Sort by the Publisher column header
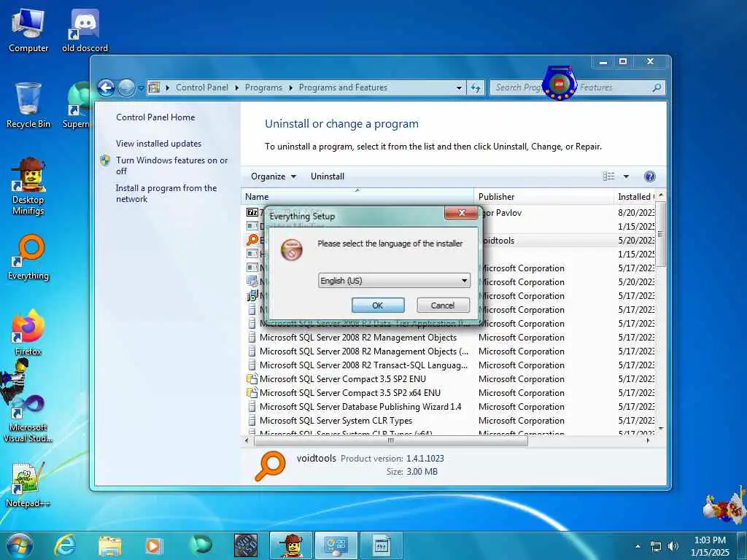The image size is (747, 560). pos(544,197)
